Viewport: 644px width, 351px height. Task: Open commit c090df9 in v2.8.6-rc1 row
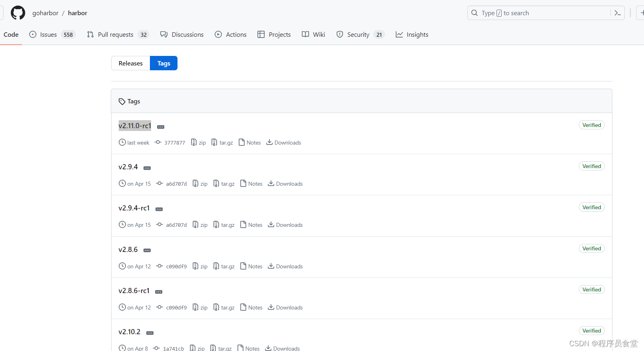click(x=171, y=307)
